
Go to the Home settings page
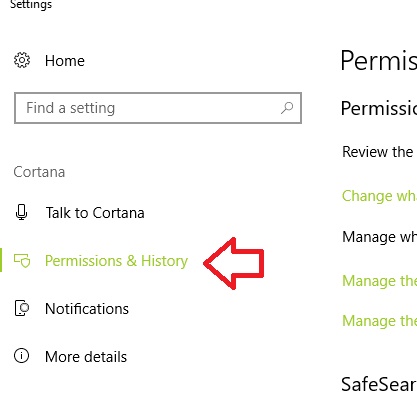click(x=65, y=61)
